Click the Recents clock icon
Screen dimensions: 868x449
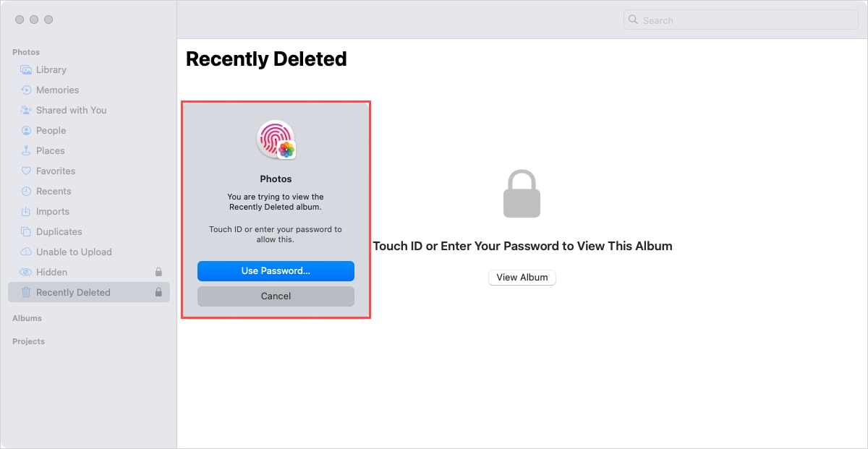[x=25, y=191]
